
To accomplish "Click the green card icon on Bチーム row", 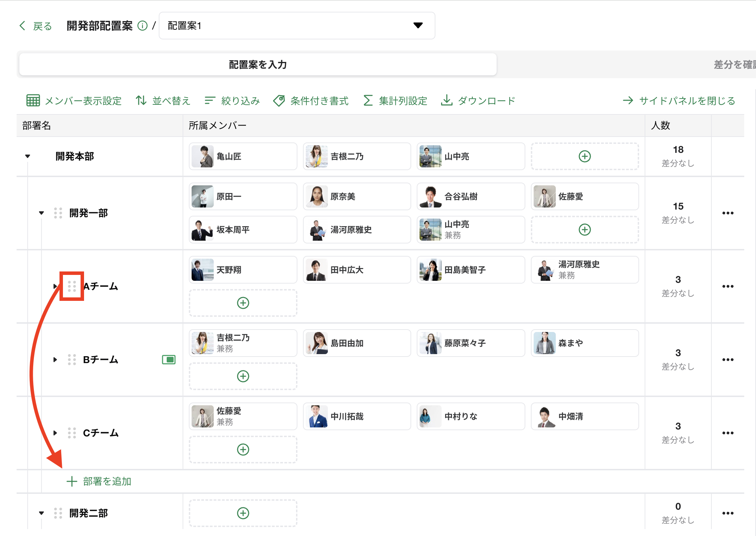I will click(169, 360).
